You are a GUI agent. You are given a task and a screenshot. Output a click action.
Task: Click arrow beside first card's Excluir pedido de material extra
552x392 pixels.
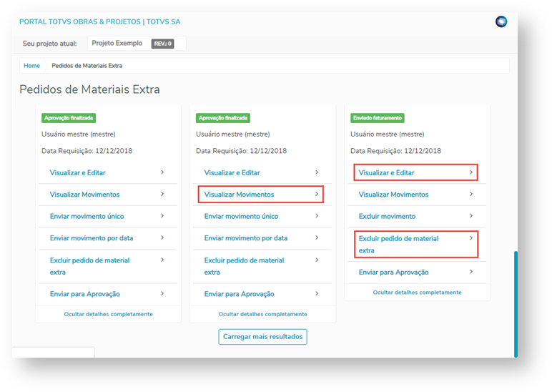pyautogui.click(x=162, y=260)
